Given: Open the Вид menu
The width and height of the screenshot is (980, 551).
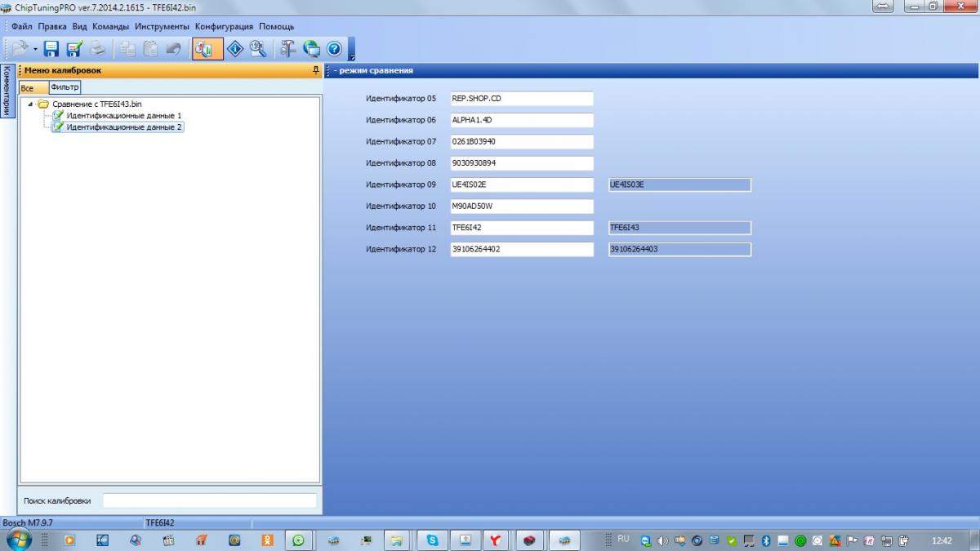Looking at the screenshot, I should [x=79, y=26].
